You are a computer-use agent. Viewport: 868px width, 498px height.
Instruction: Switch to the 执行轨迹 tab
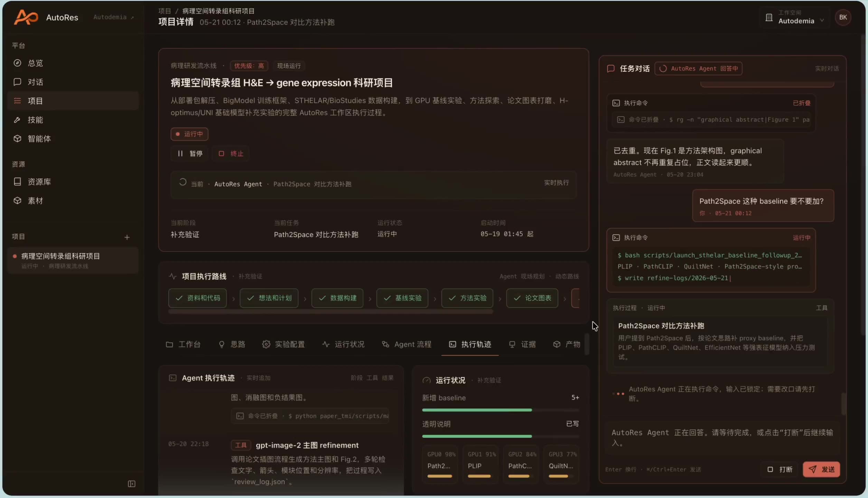[x=470, y=344]
